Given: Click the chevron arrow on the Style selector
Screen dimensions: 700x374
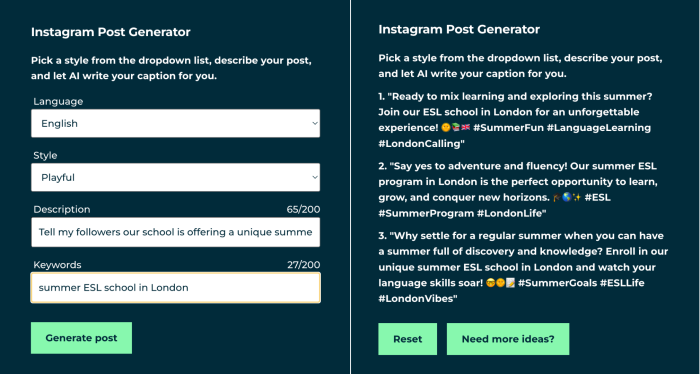Looking at the screenshot, I should point(315,177).
